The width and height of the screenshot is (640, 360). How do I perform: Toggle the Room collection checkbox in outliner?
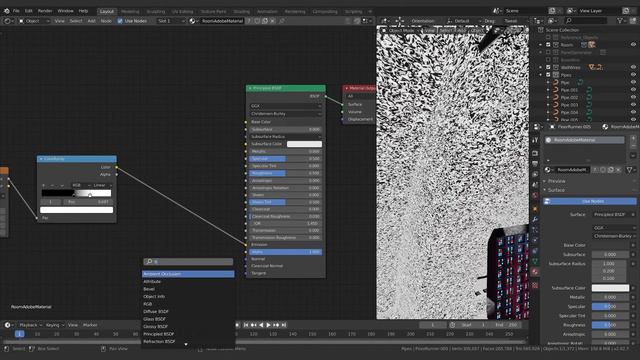548,45
